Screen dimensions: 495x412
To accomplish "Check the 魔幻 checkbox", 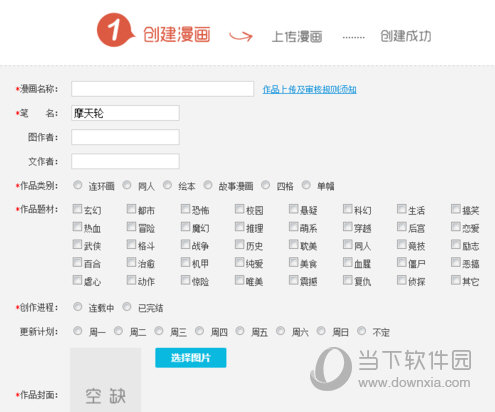I will coord(185,227).
